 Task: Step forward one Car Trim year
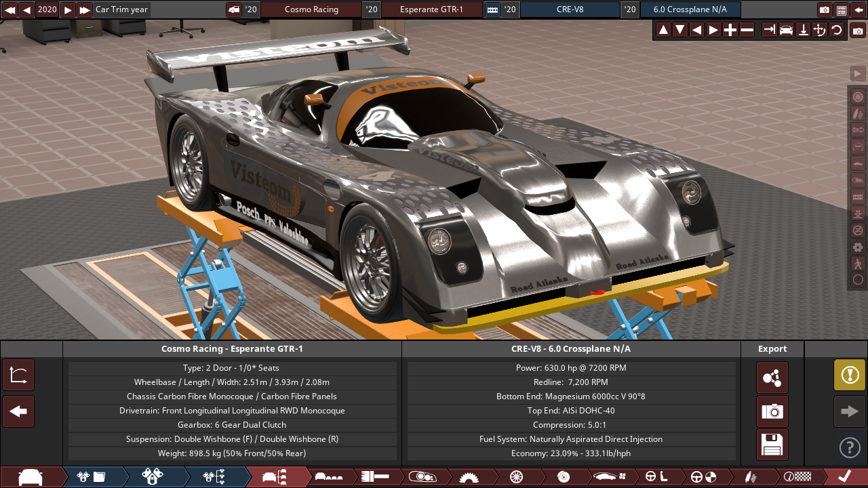coord(68,9)
